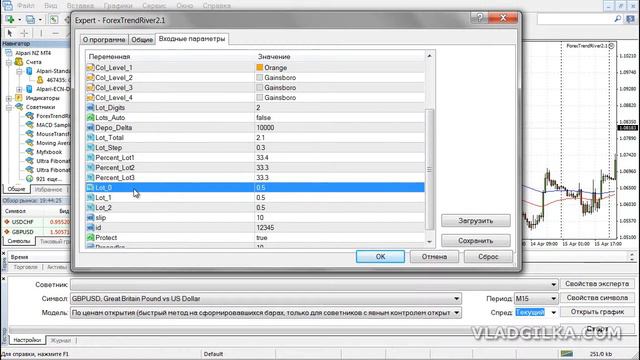640x360 pixels.
Task: Click the Protect value true
Action: (x=262, y=238)
